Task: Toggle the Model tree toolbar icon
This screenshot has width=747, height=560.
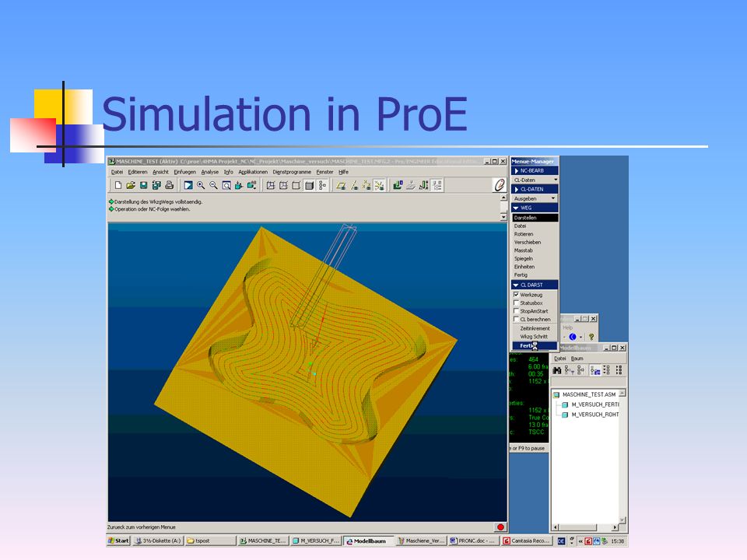Action: tap(322, 185)
